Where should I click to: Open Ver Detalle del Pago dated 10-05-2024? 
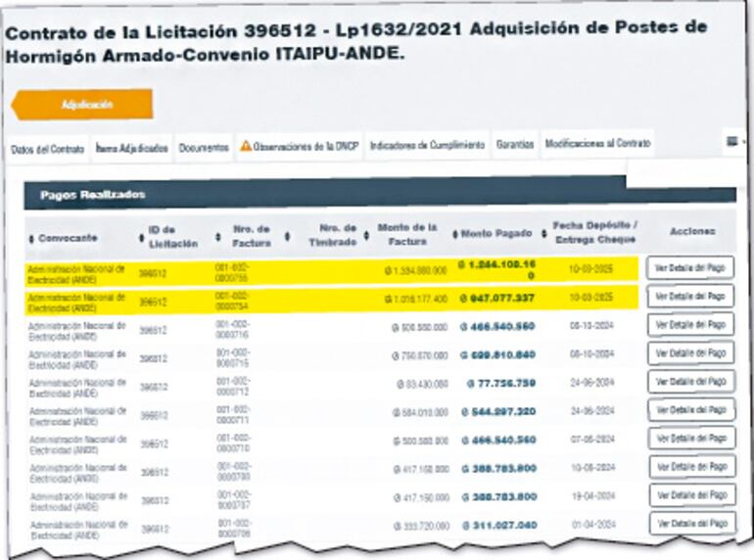point(692,466)
